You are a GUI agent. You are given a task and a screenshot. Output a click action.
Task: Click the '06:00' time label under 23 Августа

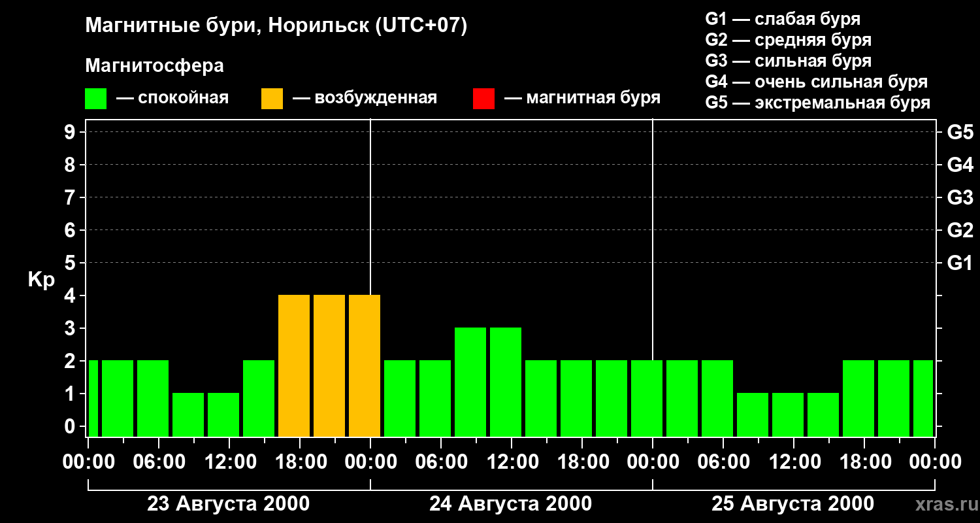point(159,462)
